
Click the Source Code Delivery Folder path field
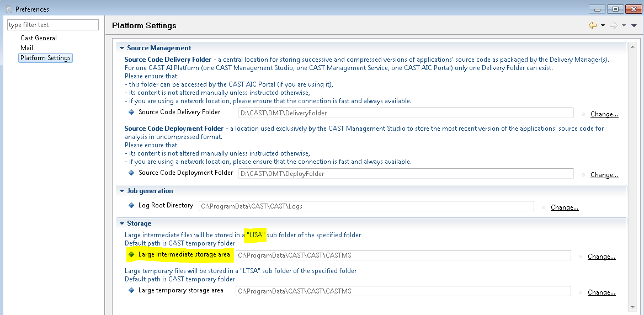tap(406, 113)
